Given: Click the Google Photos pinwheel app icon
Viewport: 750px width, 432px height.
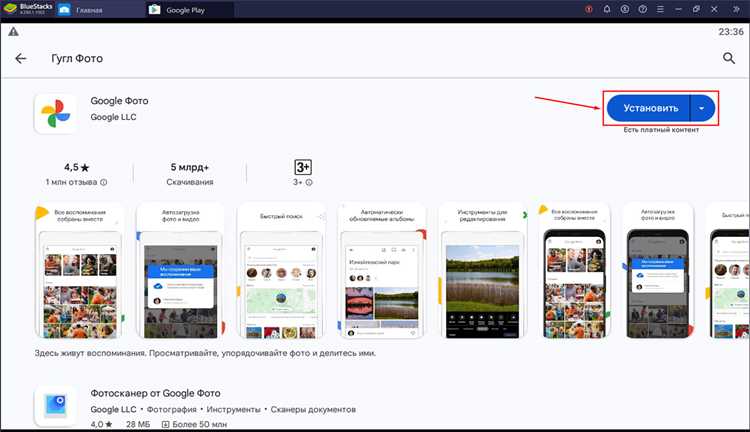Looking at the screenshot, I should coord(55,113).
